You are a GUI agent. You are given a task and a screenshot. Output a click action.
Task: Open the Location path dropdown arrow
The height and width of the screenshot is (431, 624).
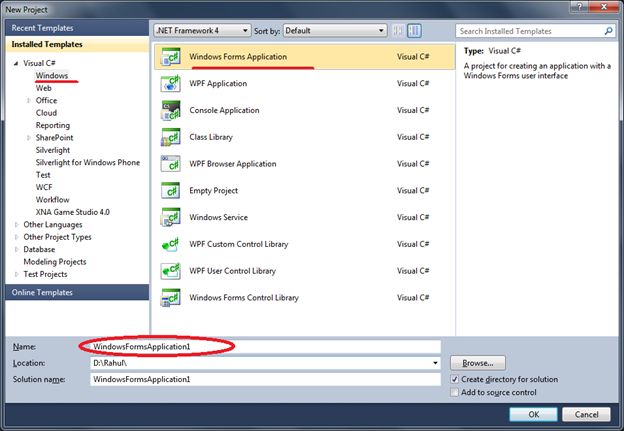tap(435, 363)
